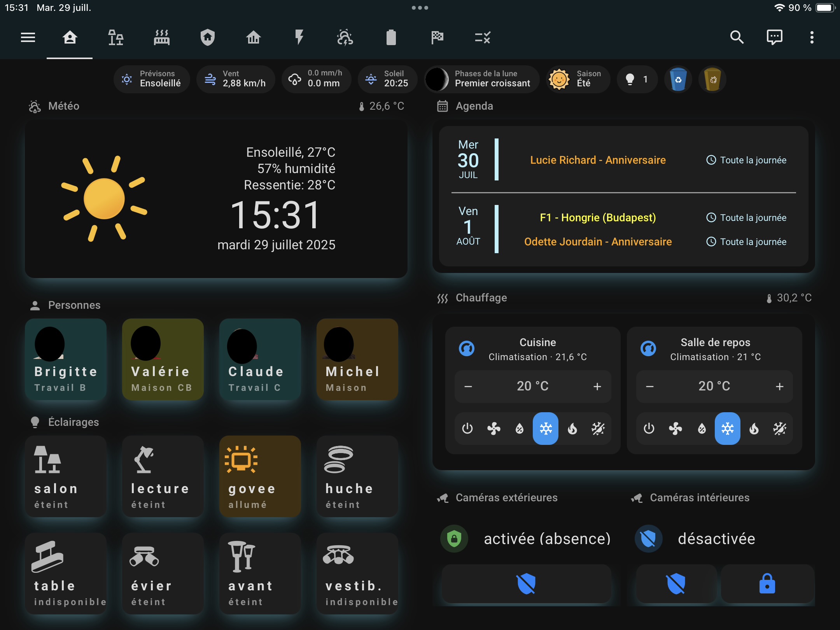
Task: Select heat flame mode for Salle de repos
Action: pyautogui.click(x=754, y=429)
